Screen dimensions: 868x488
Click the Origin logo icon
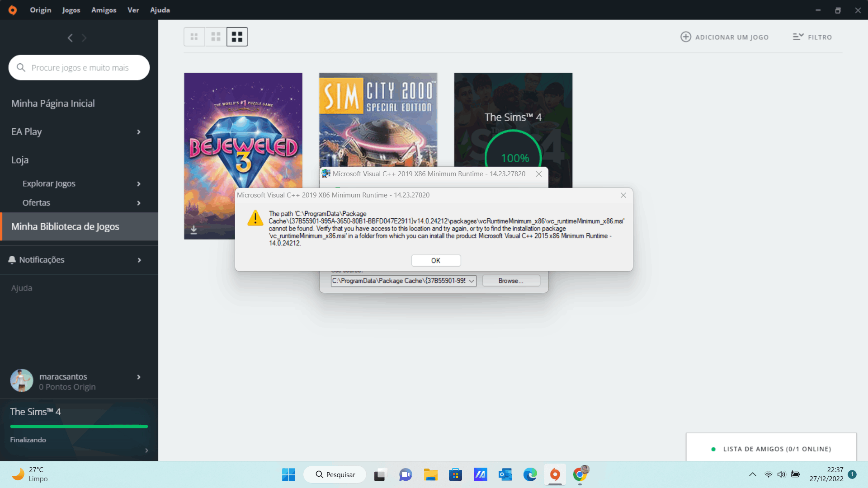pyautogui.click(x=13, y=10)
